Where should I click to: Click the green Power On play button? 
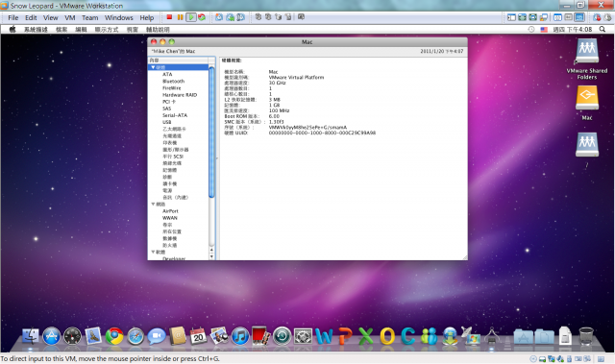pos(191,17)
